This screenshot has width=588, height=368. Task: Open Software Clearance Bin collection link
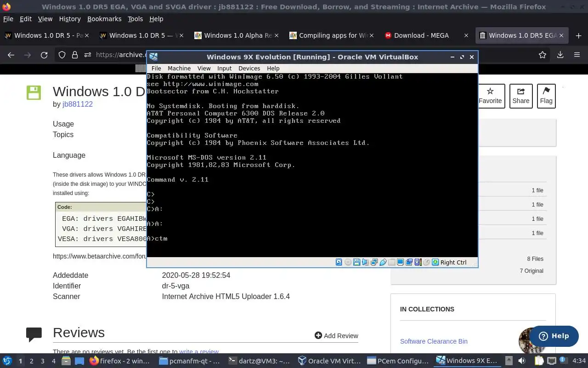434,341
